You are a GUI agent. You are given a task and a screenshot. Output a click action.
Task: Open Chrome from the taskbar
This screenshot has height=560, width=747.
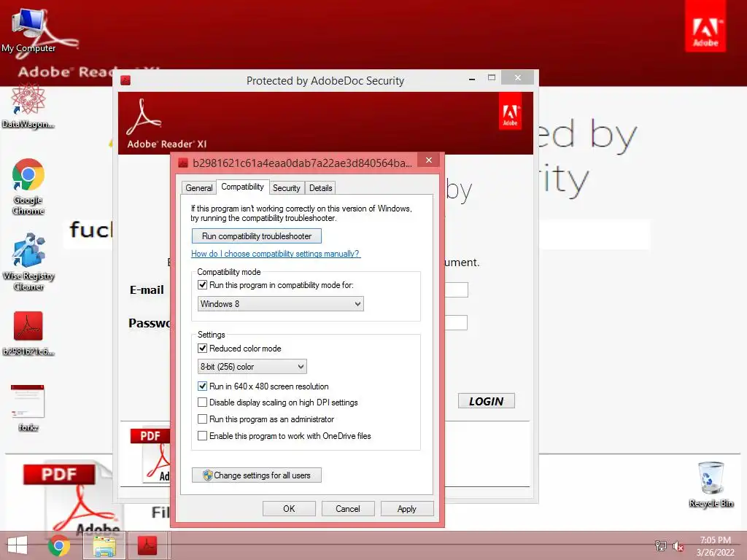click(x=59, y=545)
